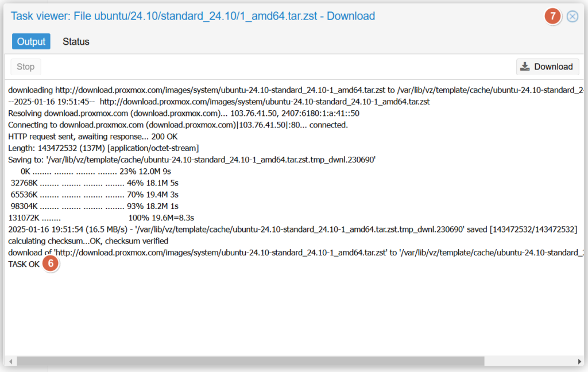
Task: Click the horizontal scrollbar thumb
Action: [x=250, y=361]
